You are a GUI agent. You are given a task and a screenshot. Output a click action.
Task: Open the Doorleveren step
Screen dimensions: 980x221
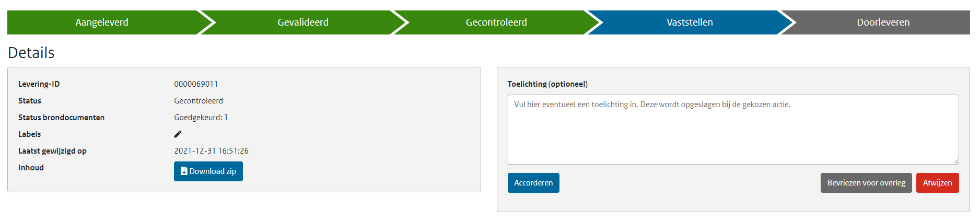pos(883,22)
